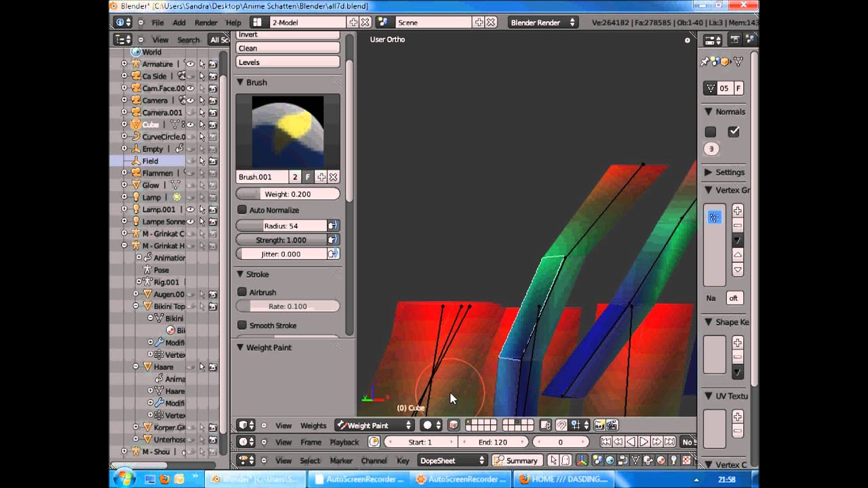Click the Clean button

click(288, 48)
